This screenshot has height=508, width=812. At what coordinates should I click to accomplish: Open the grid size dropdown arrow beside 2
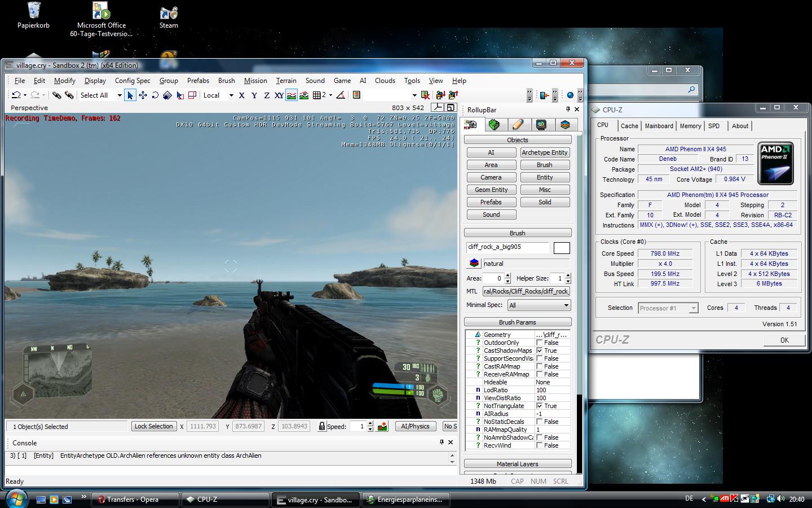click(x=330, y=95)
